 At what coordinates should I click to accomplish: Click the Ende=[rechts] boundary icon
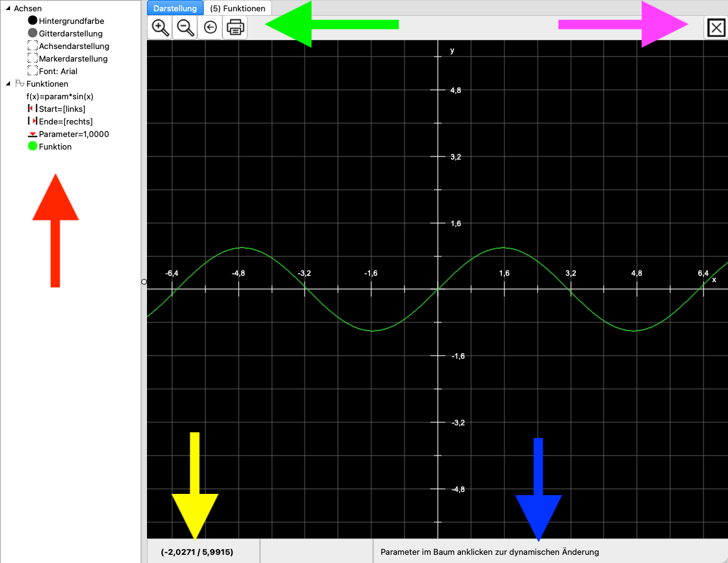(33, 121)
